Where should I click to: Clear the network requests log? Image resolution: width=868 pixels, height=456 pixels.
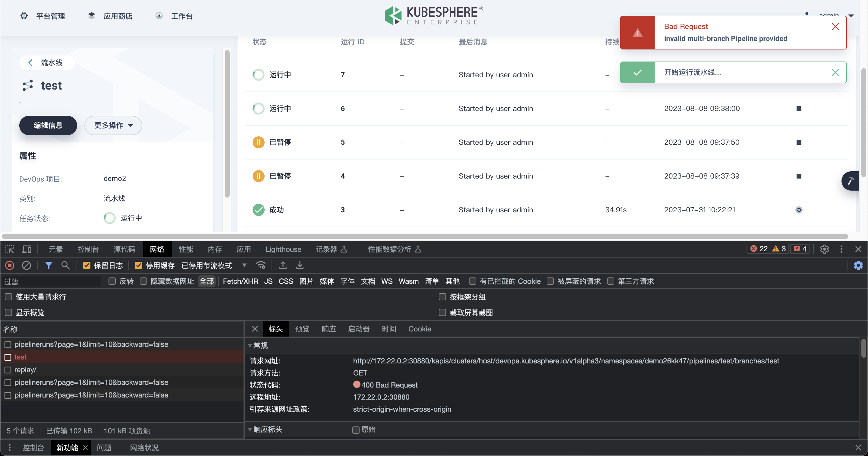point(27,265)
